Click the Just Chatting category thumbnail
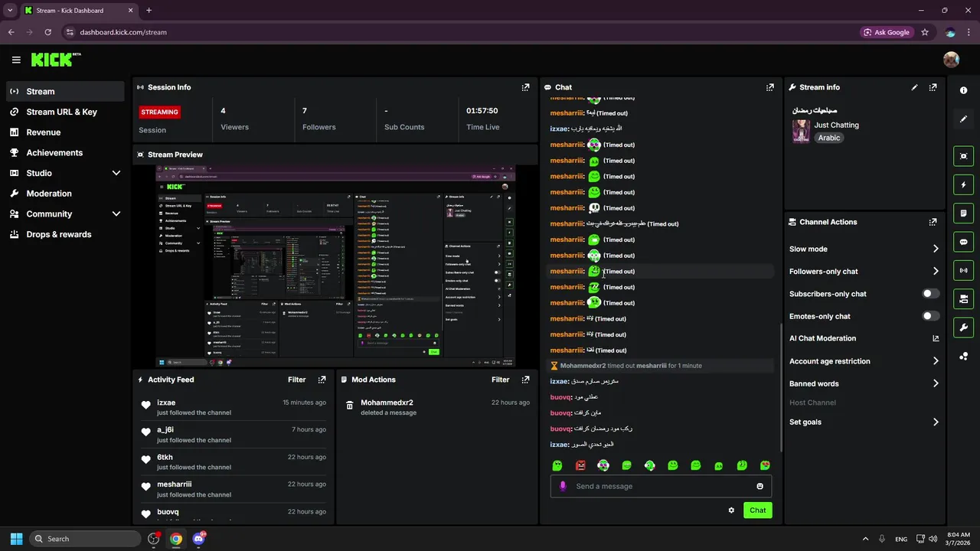The height and width of the screenshot is (551, 980). [801, 131]
